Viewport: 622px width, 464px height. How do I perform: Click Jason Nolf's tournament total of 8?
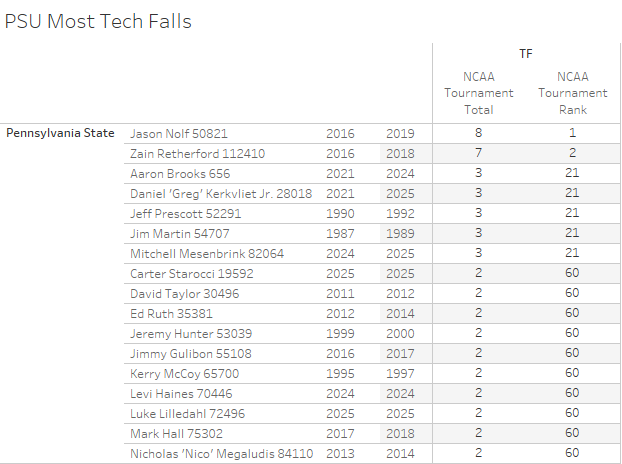(478, 133)
